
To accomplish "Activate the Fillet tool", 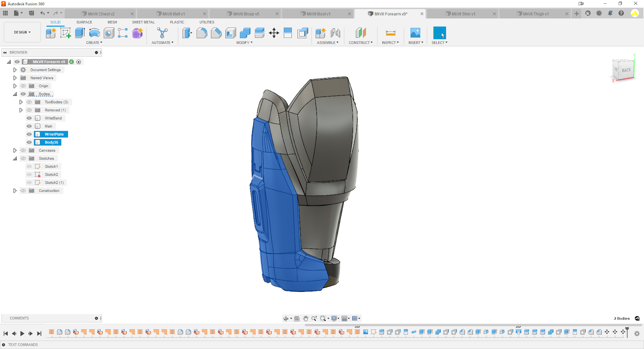I will point(202,33).
